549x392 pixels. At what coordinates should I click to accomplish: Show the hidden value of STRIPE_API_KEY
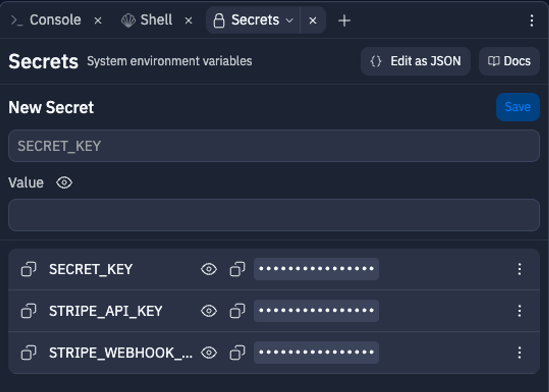[209, 311]
